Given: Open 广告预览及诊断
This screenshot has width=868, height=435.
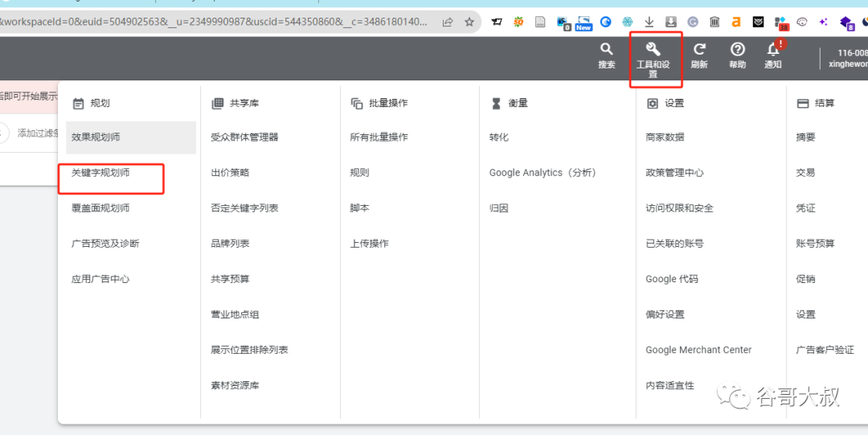Looking at the screenshot, I should click(105, 244).
